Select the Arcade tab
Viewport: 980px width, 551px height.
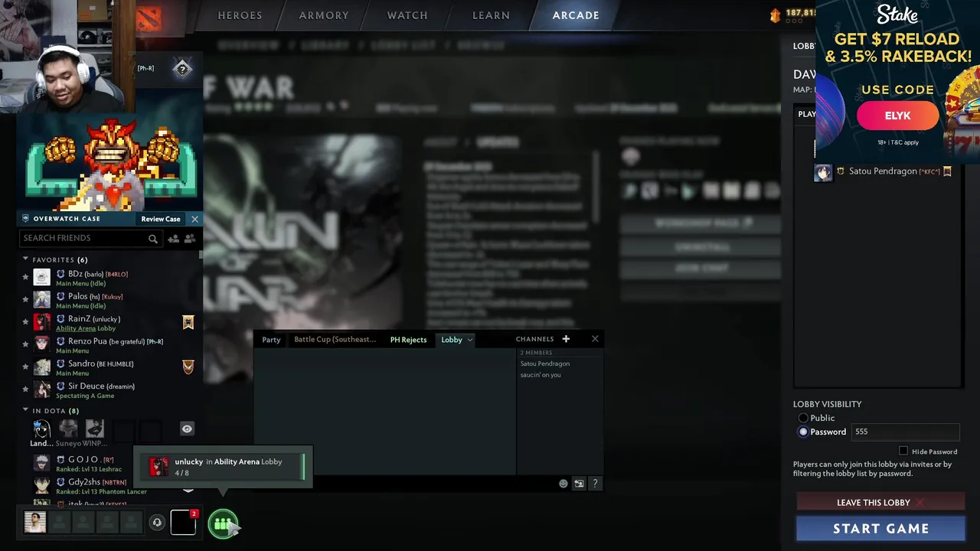[x=576, y=15]
